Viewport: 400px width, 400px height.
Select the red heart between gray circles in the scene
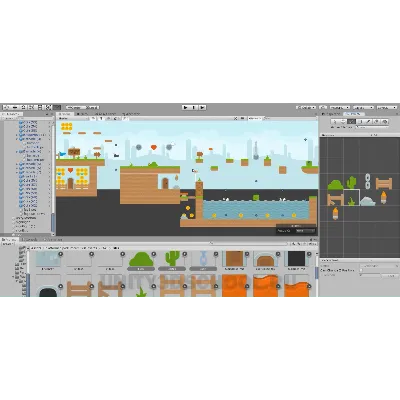[154, 147]
